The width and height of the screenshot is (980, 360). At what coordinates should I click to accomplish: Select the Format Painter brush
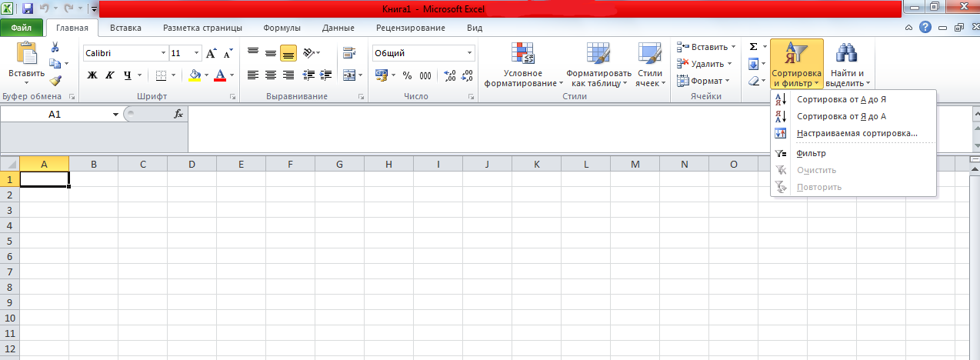(55, 80)
